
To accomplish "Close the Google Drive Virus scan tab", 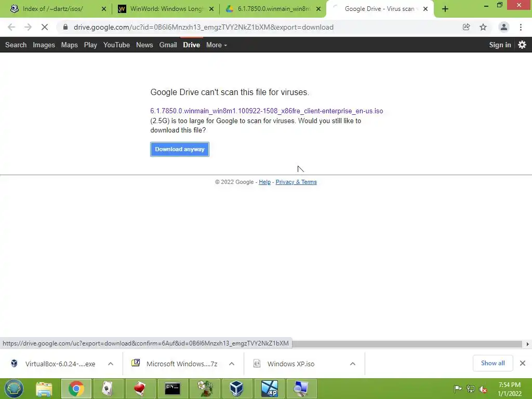I will click(x=425, y=9).
